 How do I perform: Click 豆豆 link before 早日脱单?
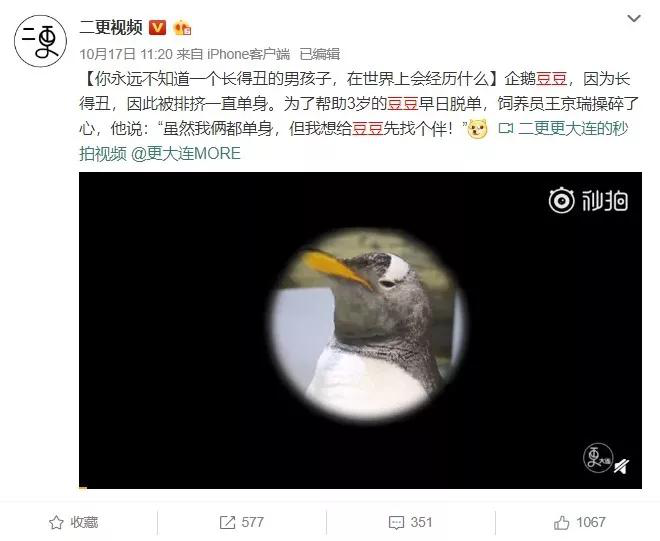[402, 104]
